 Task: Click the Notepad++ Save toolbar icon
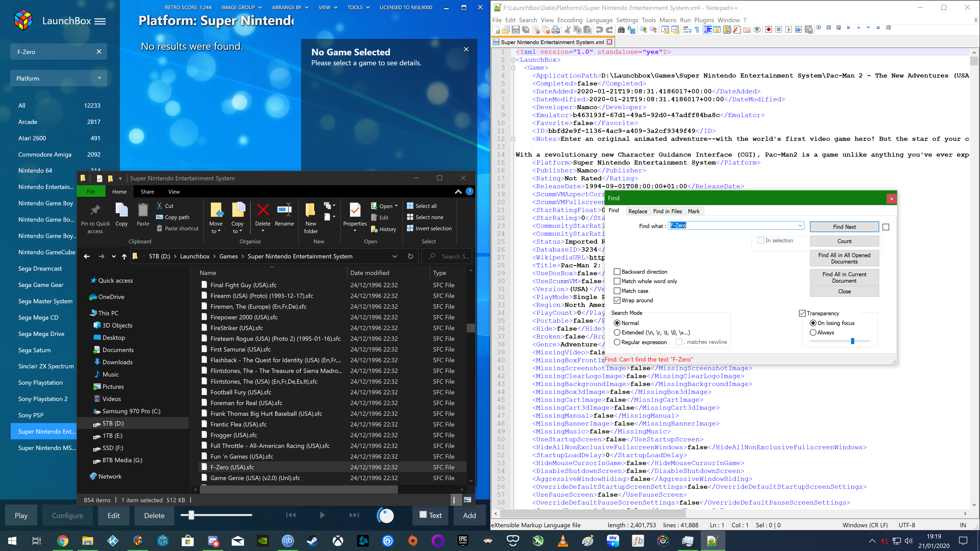point(516,30)
